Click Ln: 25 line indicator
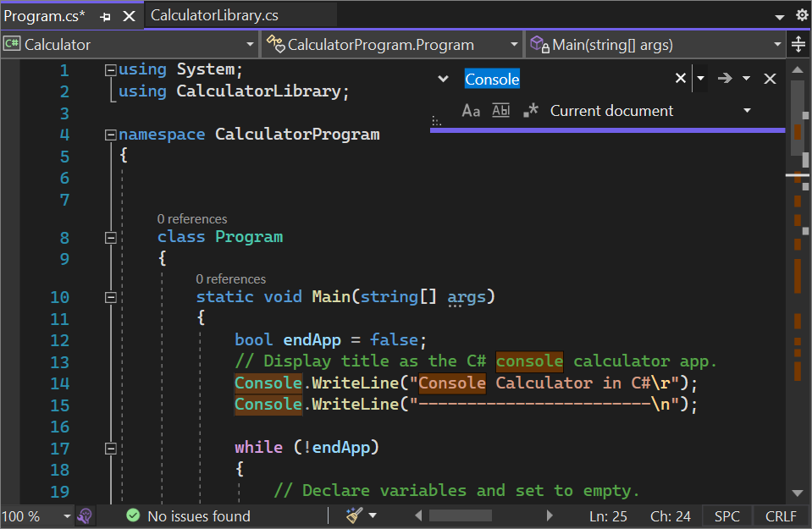 [x=608, y=515]
